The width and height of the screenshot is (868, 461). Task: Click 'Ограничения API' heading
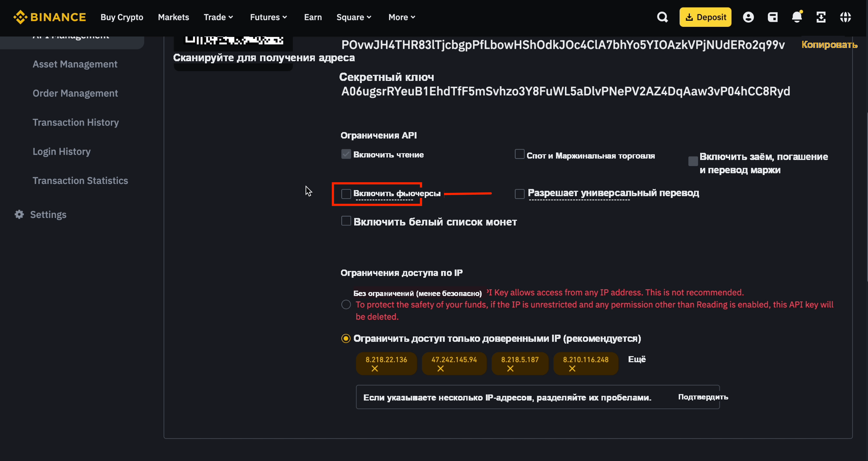pos(379,135)
